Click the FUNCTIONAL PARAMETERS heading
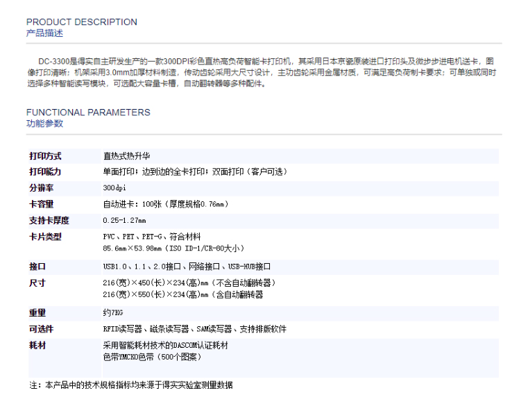Viewport: 521px width, 420px height. click(88, 112)
